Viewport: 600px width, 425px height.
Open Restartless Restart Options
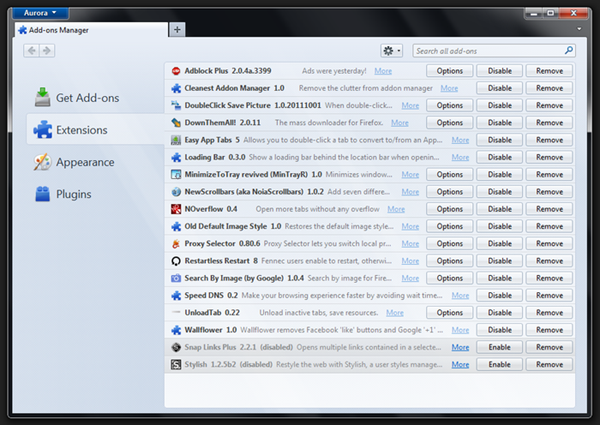[x=450, y=261]
